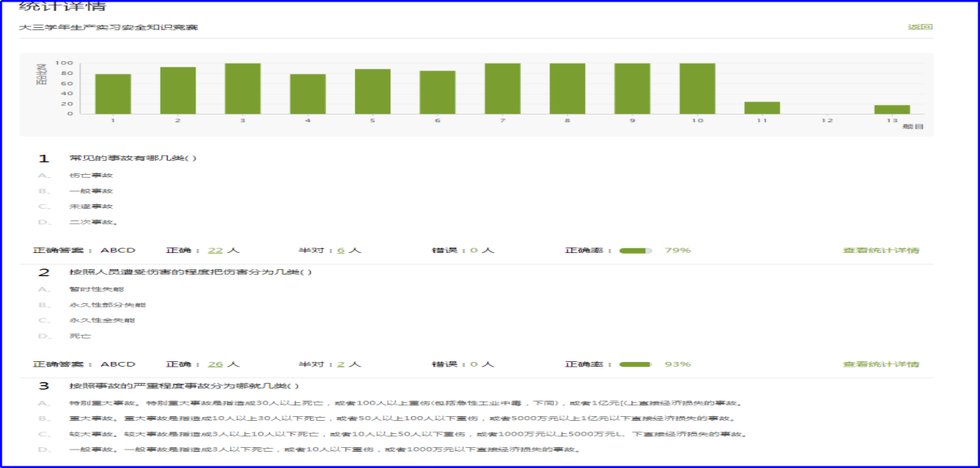Click the 返回 link at top right
This screenshot has width=980, height=468.
pos(920,27)
